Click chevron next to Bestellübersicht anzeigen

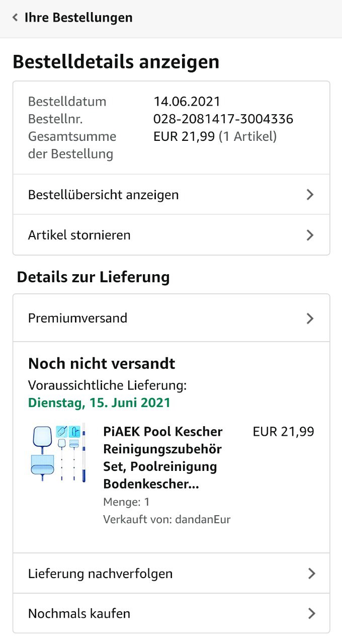point(310,195)
